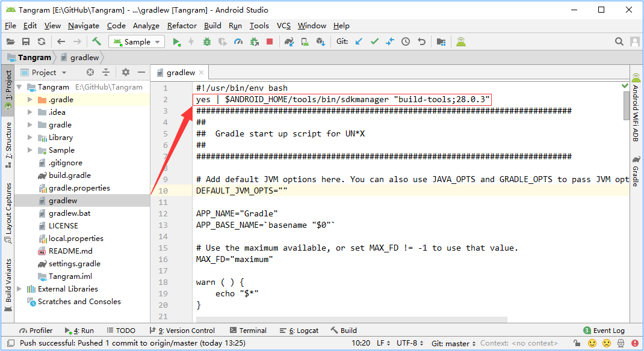Click the Open folder toolbar icon
This screenshot has width=644, height=351.
pos(11,41)
